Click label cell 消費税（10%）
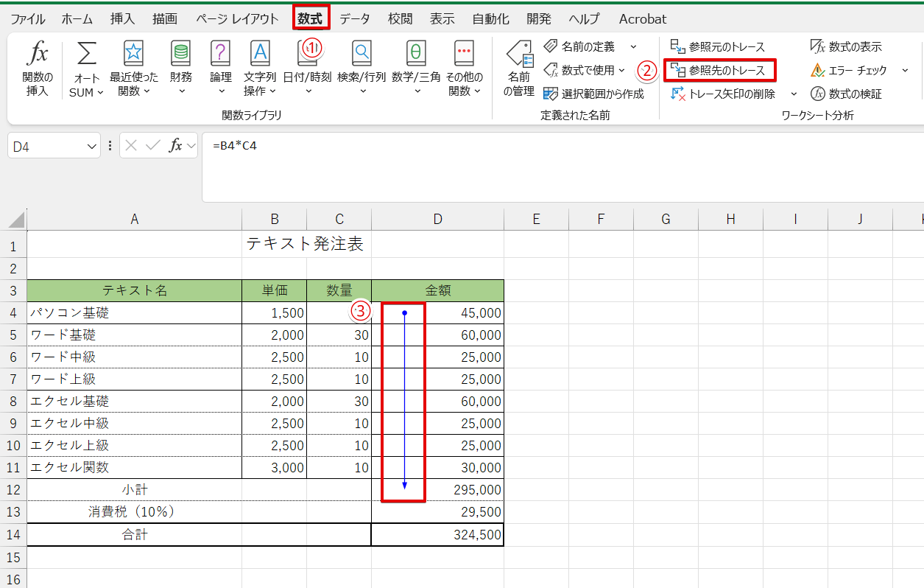924x588 pixels. click(135, 511)
